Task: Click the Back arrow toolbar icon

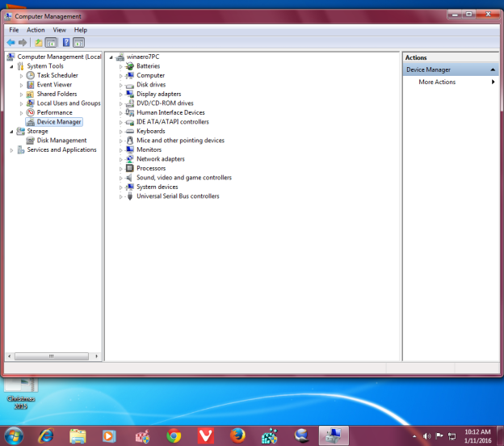Action: pos(11,43)
